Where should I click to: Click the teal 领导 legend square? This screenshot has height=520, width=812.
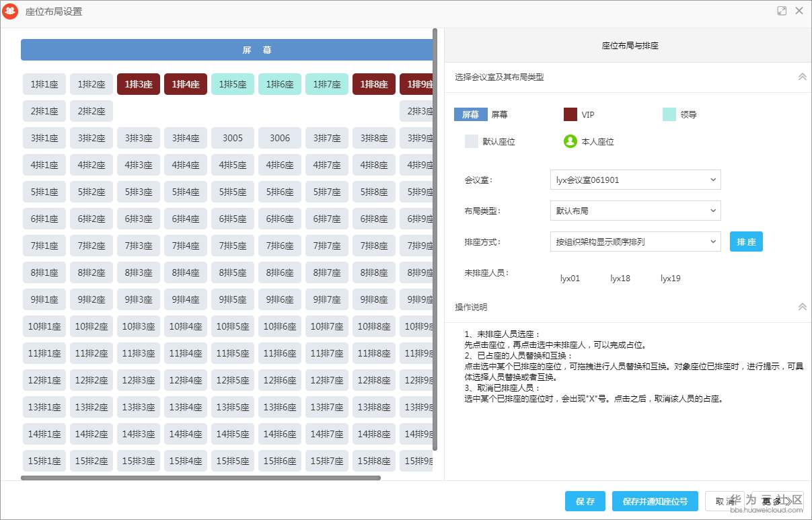click(669, 114)
